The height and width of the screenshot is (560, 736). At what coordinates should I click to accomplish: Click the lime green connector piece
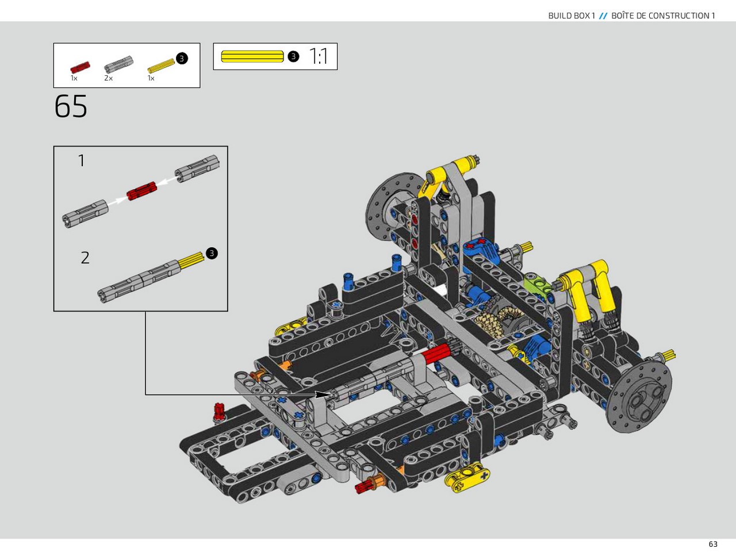tap(536, 285)
